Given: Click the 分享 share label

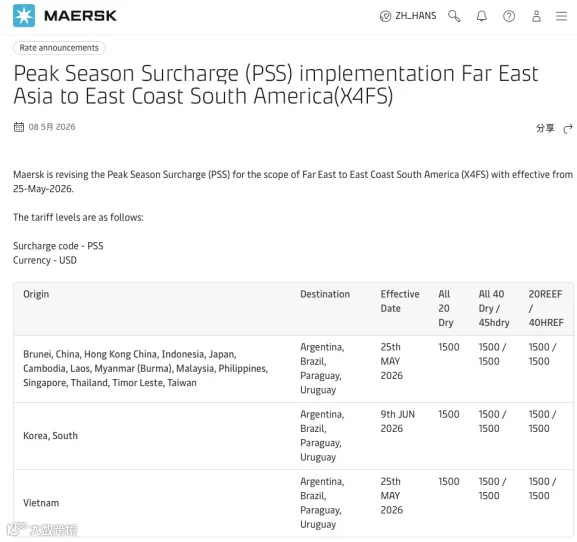Looking at the screenshot, I should click(545, 128).
